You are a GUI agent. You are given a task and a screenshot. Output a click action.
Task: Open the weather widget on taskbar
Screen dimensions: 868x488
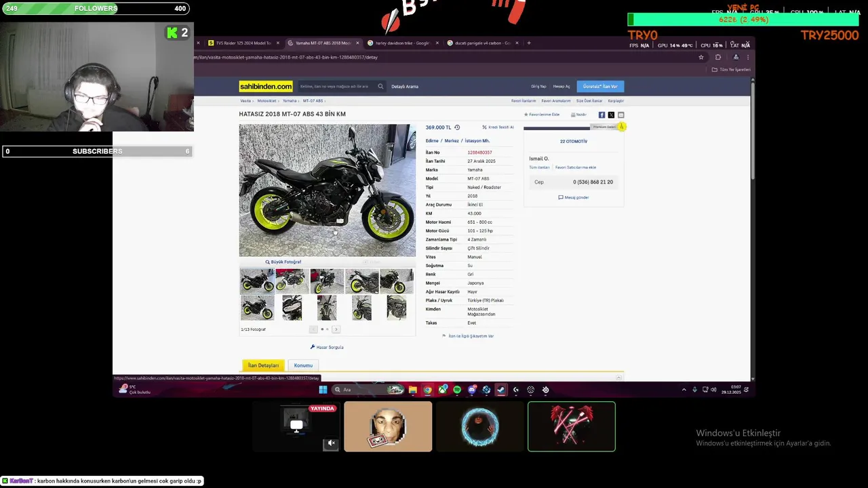pos(134,389)
